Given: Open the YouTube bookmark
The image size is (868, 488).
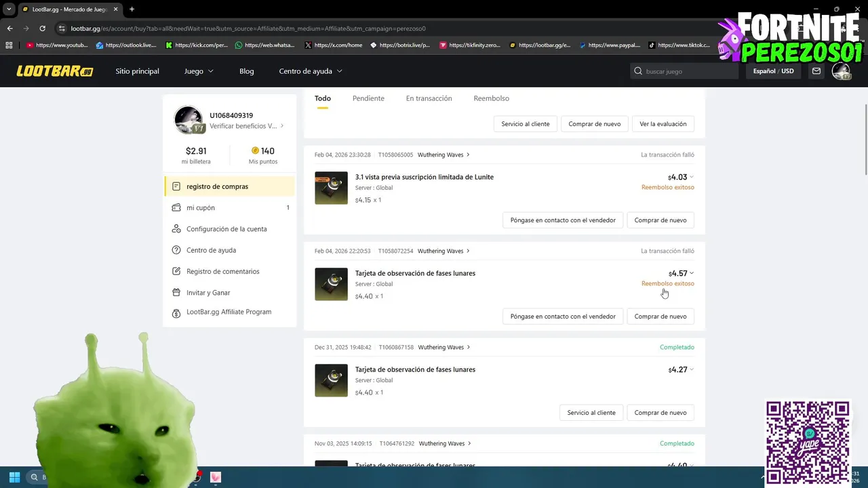Looking at the screenshot, I should [57, 45].
